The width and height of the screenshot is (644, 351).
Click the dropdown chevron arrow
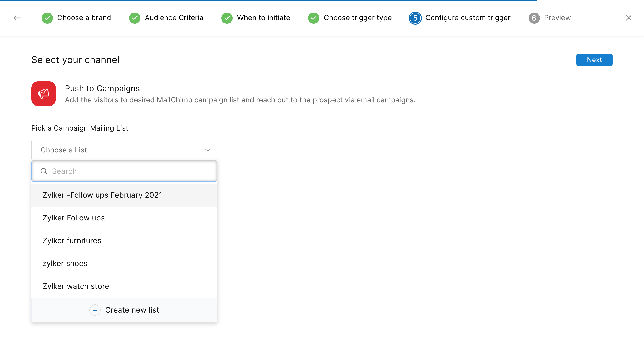point(208,150)
